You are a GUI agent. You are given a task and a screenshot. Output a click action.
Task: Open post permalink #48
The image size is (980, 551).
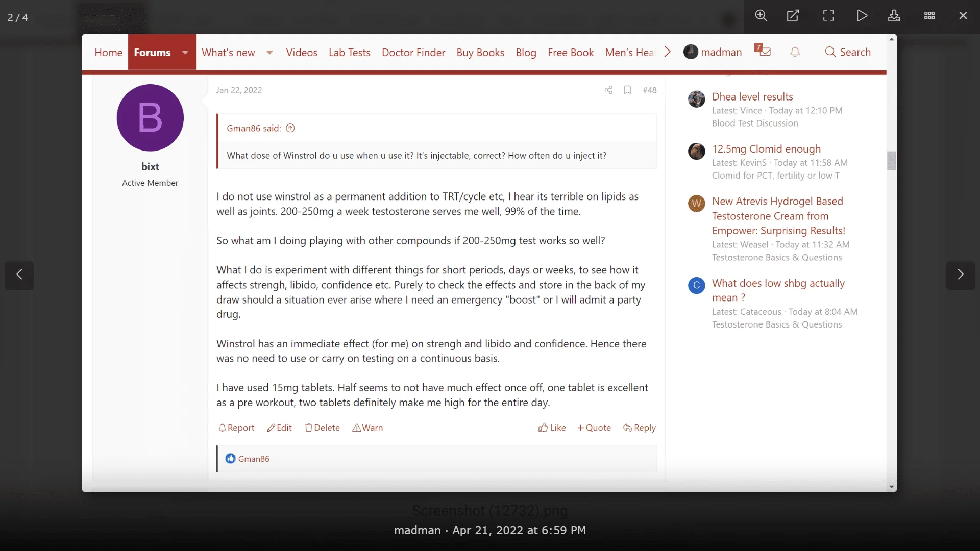649,90
